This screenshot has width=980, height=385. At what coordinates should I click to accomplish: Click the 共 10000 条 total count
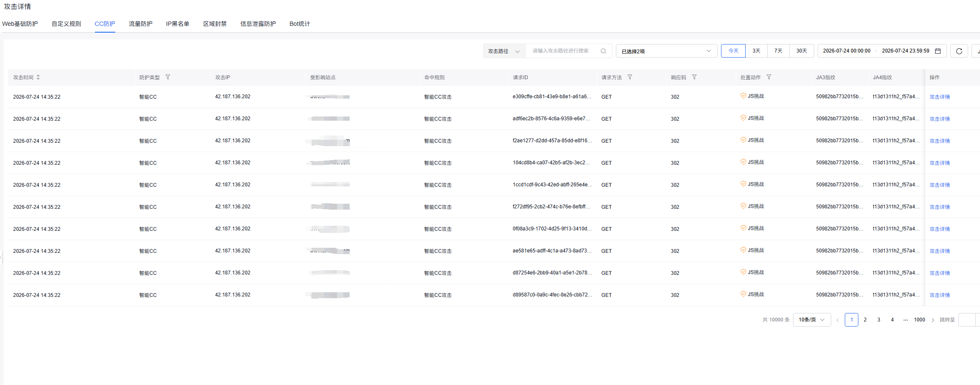click(776, 320)
